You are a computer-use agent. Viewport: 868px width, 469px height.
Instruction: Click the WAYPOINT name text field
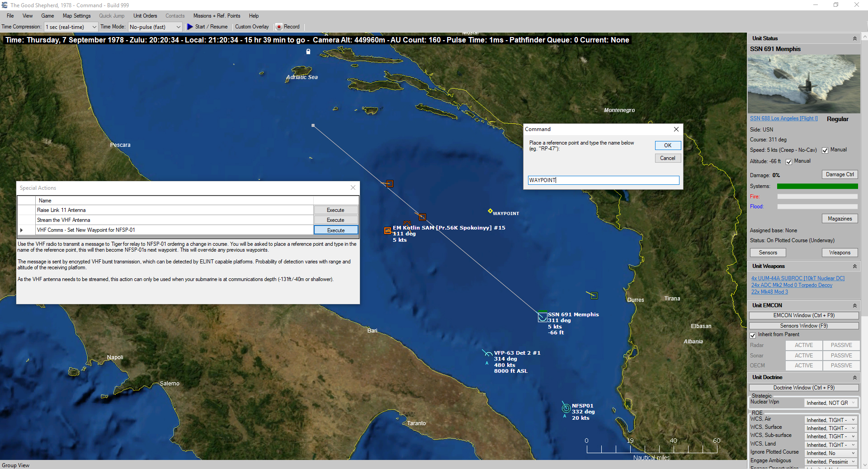(603, 180)
